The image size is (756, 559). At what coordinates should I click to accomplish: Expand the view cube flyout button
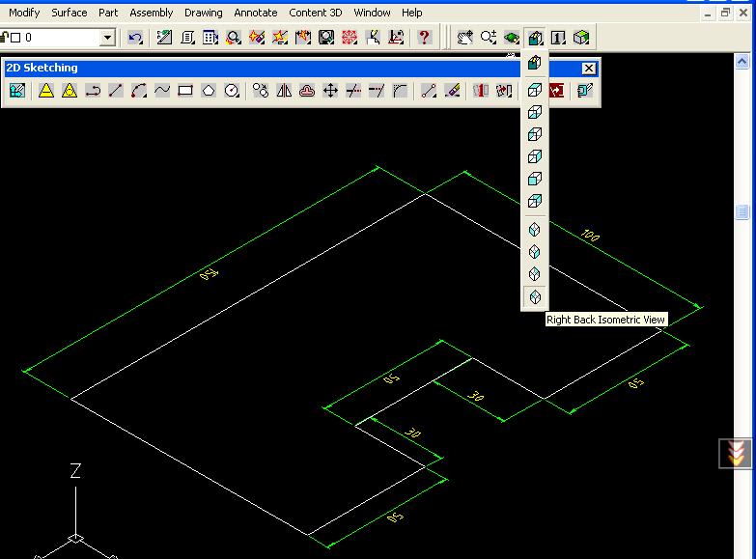[535, 38]
